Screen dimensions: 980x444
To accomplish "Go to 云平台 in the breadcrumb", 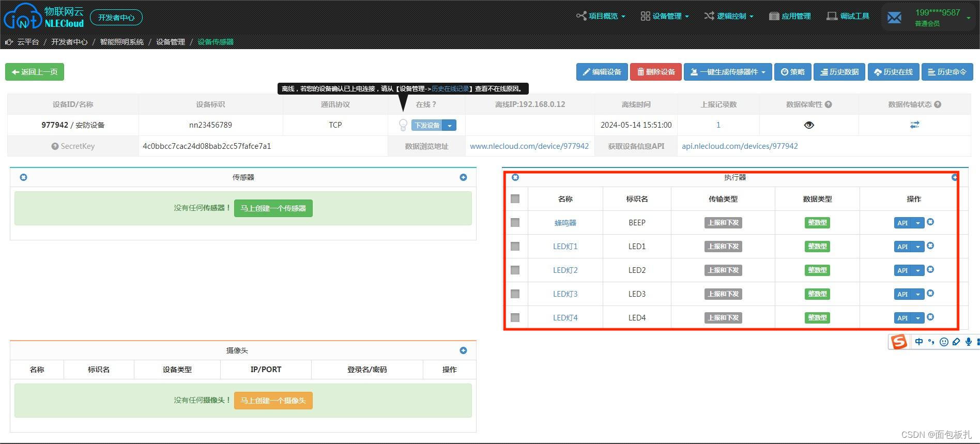I will [28, 42].
